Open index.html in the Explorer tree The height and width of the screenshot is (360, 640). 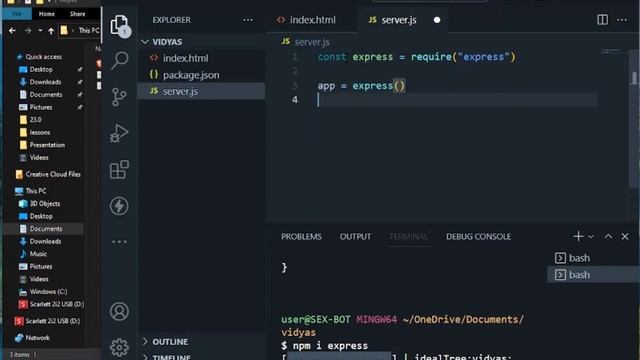click(x=202, y=58)
